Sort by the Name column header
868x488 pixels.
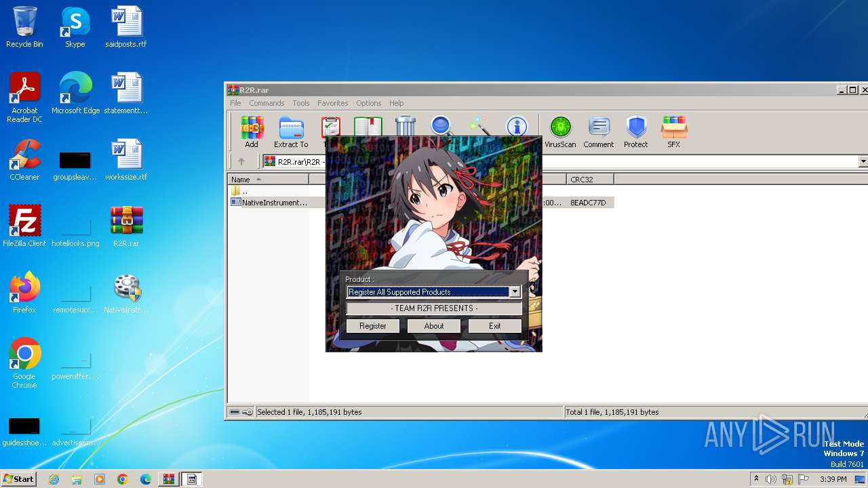pyautogui.click(x=268, y=180)
